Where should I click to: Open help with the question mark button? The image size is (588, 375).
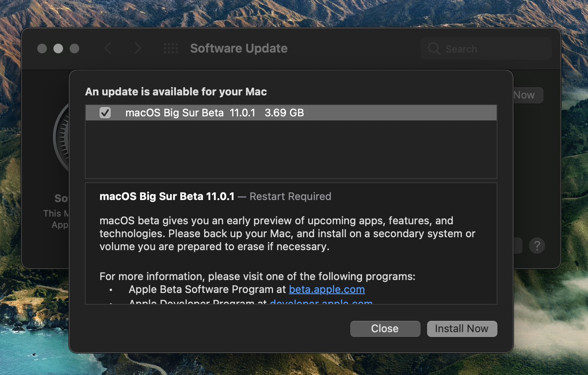537,246
